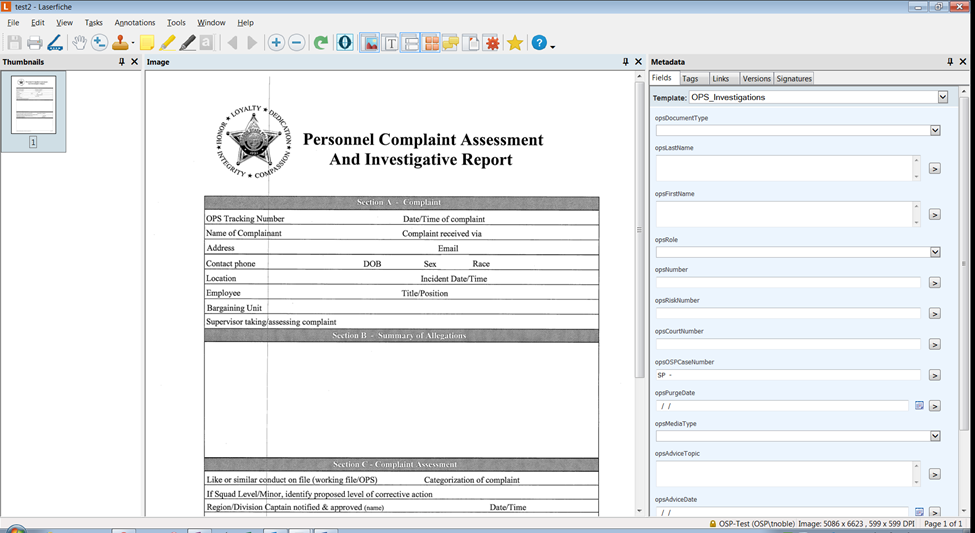Click the Save floppy disk icon
The height and width of the screenshot is (533, 975).
click(14, 43)
